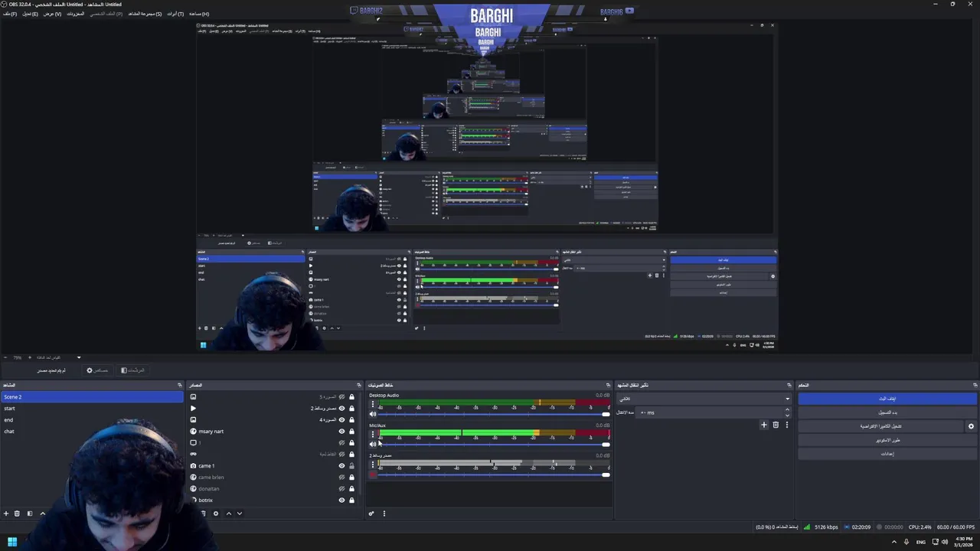Open the File (F) menu
Image resolution: width=980 pixels, height=551 pixels.
(x=9, y=14)
